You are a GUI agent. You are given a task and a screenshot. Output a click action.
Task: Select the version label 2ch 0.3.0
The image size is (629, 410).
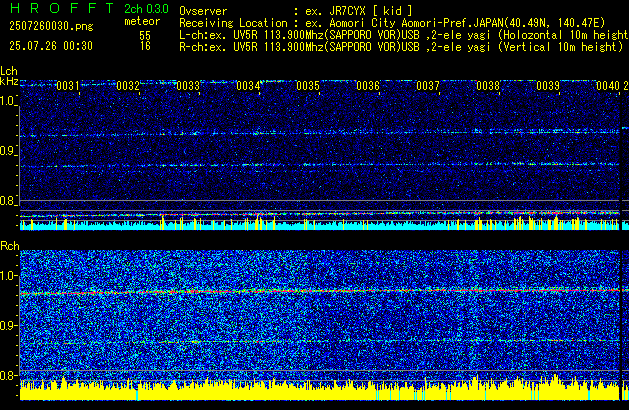[146, 9]
